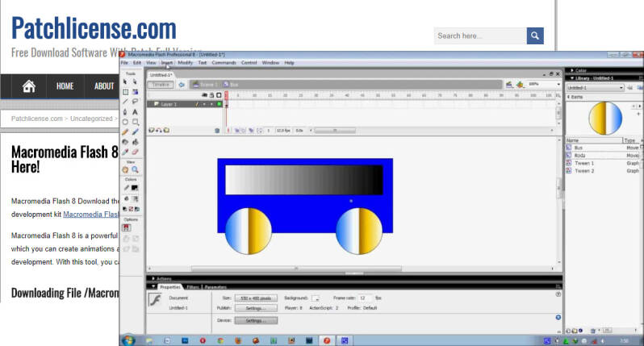This screenshot has height=346, width=644.
Task: Open the Modify menu
Action: [x=186, y=63]
